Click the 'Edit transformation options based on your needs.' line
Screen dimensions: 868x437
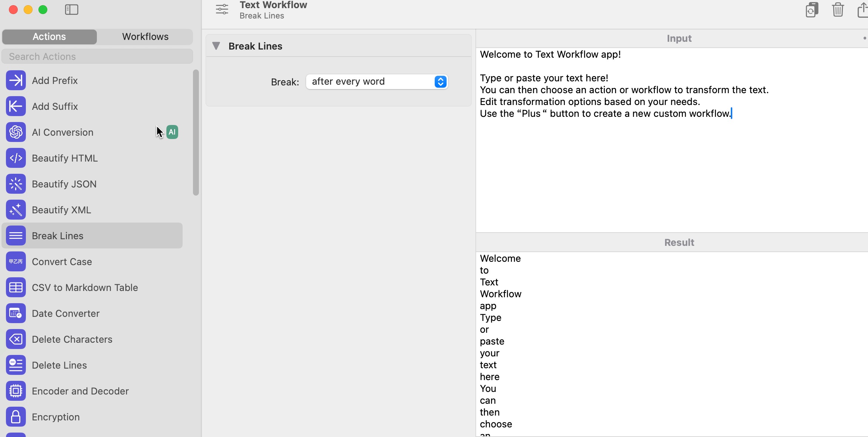pos(590,102)
